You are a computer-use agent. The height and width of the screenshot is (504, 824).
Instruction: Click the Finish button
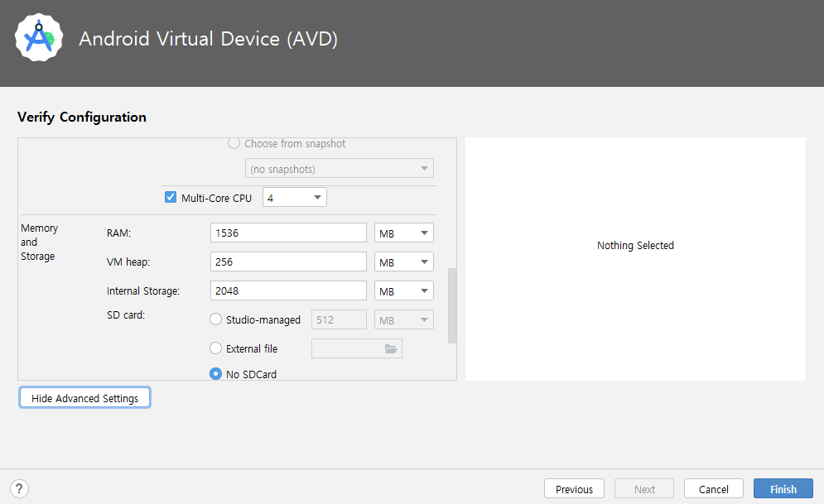coord(783,489)
